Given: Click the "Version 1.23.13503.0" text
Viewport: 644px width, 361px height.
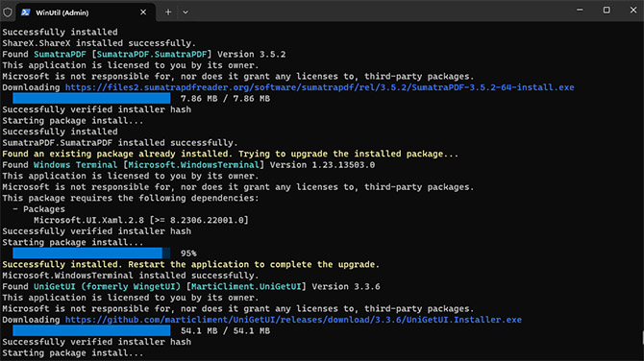Looking at the screenshot, I should tap(322, 165).
